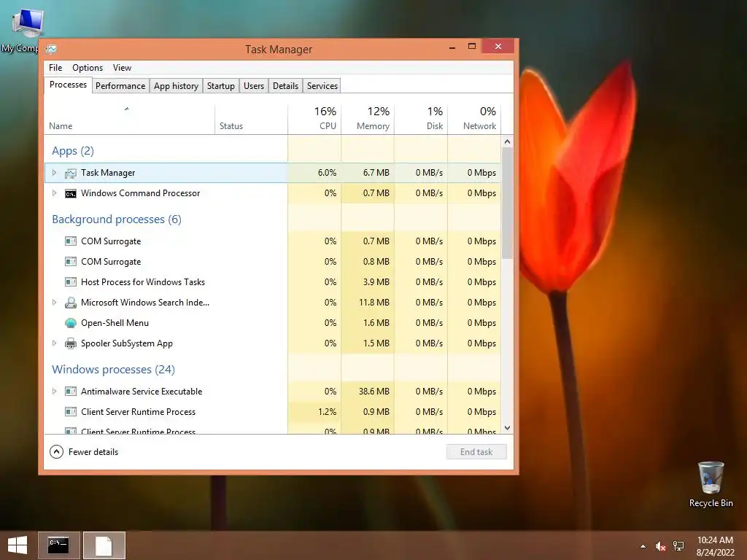Expand the Windows Command Processor row
The image size is (747, 560).
(54, 192)
